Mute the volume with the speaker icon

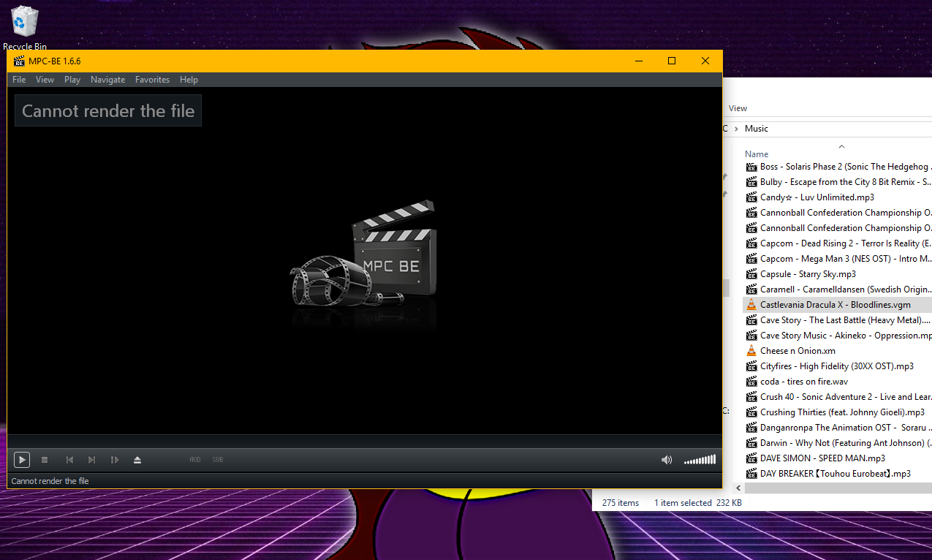pyautogui.click(x=666, y=460)
